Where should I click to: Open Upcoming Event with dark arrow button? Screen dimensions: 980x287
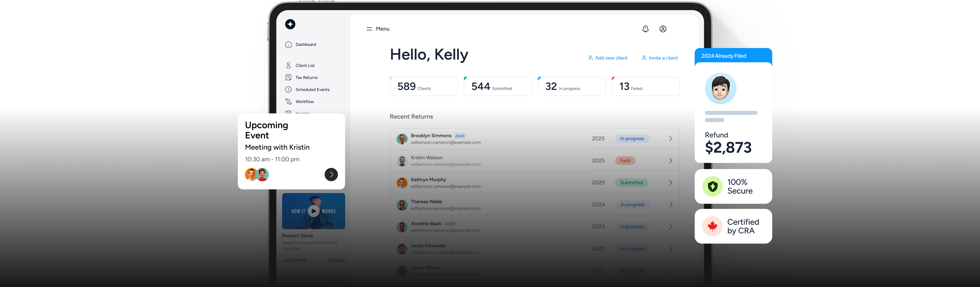(331, 174)
